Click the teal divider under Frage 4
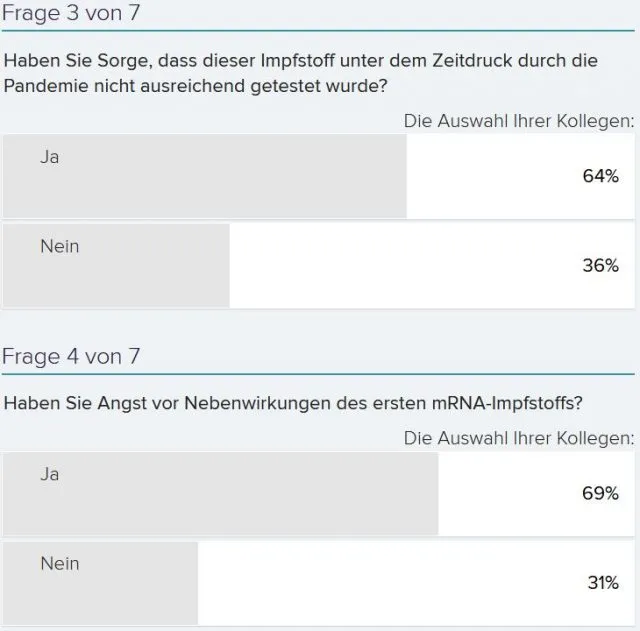 [x=318, y=374]
